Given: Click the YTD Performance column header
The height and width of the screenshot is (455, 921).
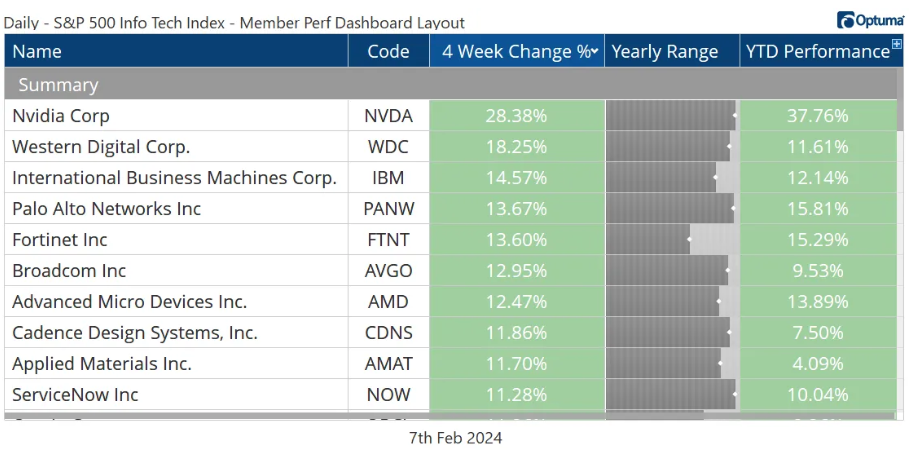Looking at the screenshot, I should (x=816, y=52).
